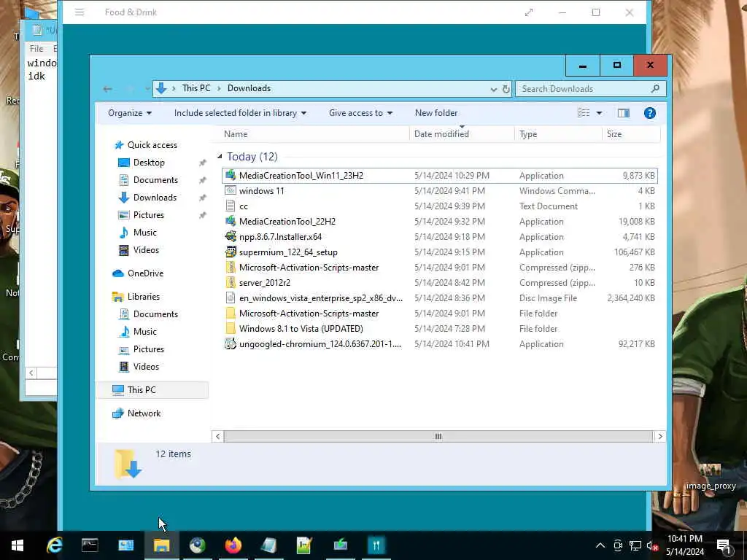Select npp.8.6.7.Installer.x64 file
The image size is (747, 560).
439,237
